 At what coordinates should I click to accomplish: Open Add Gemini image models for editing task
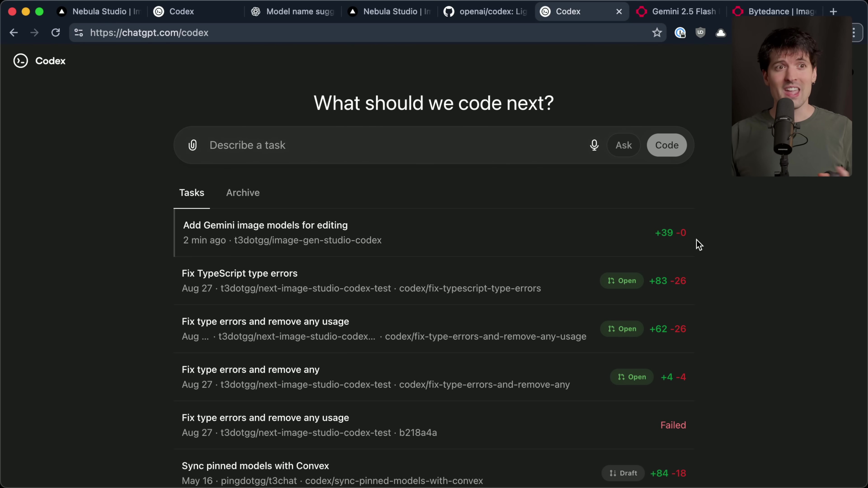tap(434, 233)
